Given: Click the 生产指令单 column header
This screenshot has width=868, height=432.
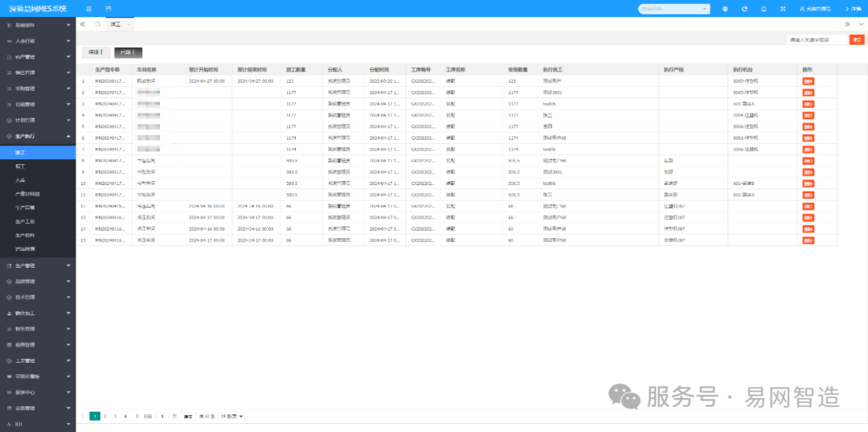Looking at the screenshot, I should coord(108,70).
